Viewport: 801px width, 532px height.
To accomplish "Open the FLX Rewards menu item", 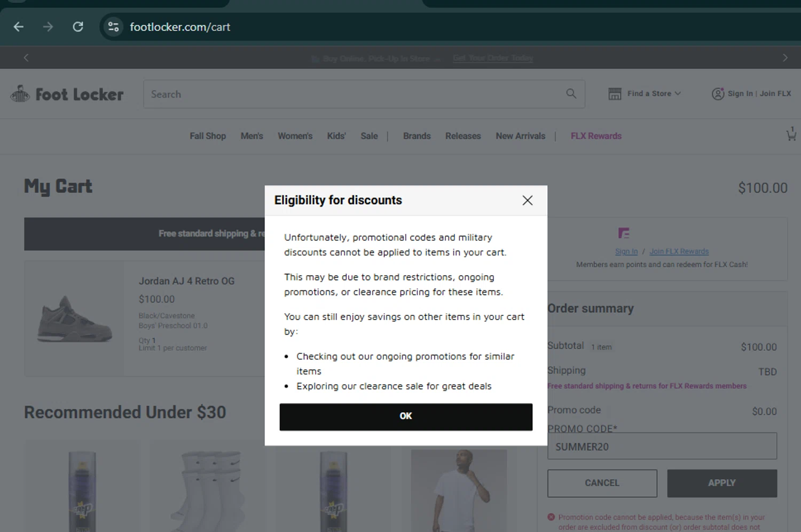I will pos(596,136).
